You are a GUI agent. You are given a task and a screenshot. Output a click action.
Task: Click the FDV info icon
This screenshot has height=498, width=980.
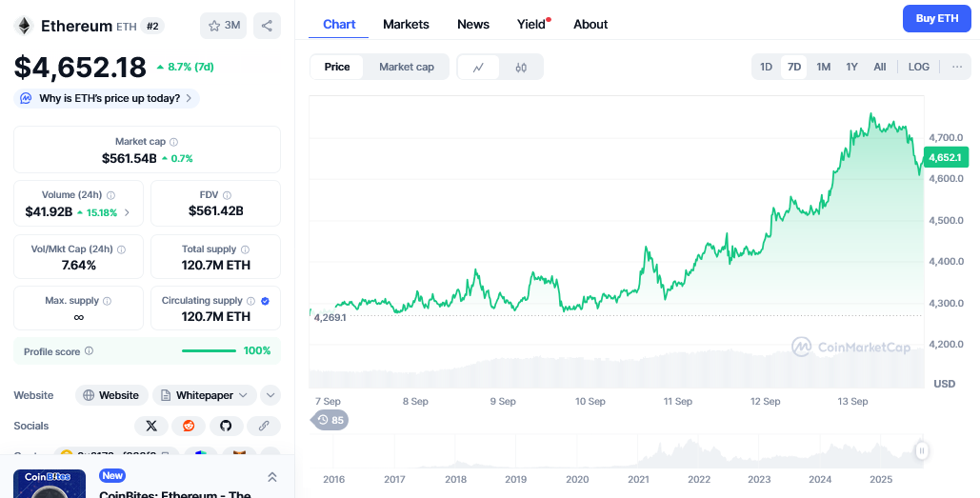(x=227, y=195)
